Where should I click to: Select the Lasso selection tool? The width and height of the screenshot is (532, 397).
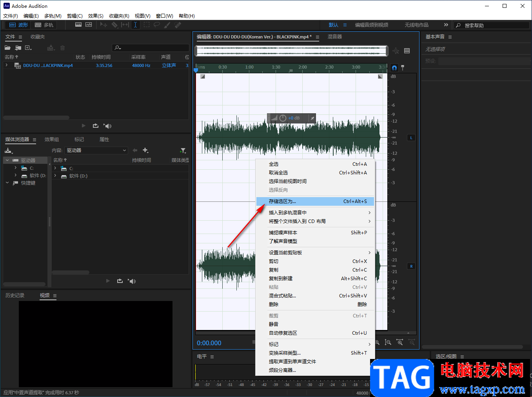pyautogui.click(x=157, y=25)
